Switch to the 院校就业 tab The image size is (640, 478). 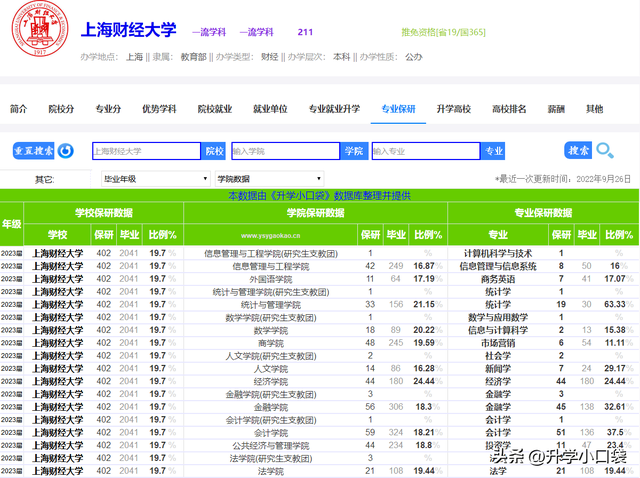pyautogui.click(x=215, y=109)
